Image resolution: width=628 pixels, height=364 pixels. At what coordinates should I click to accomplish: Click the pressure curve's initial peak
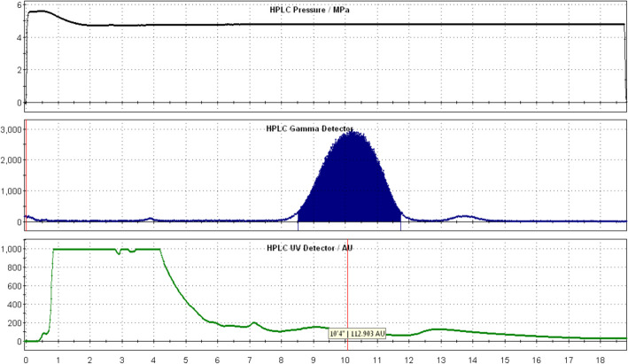[40, 12]
